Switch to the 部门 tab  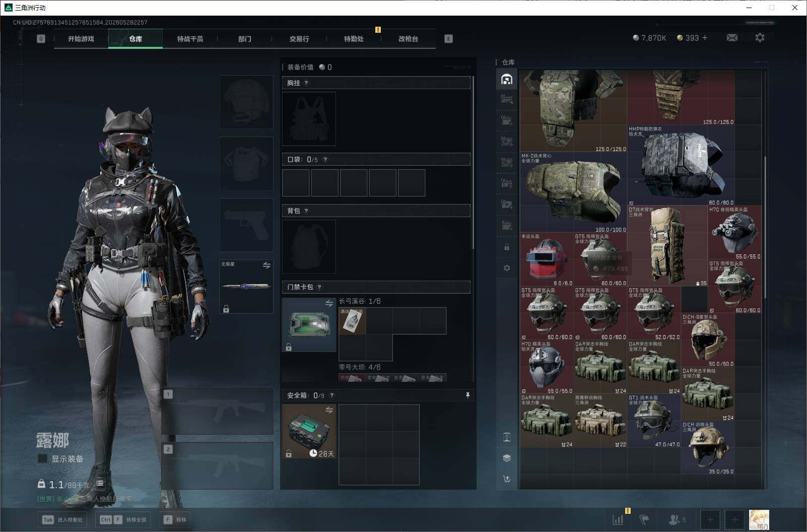(245, 39)
